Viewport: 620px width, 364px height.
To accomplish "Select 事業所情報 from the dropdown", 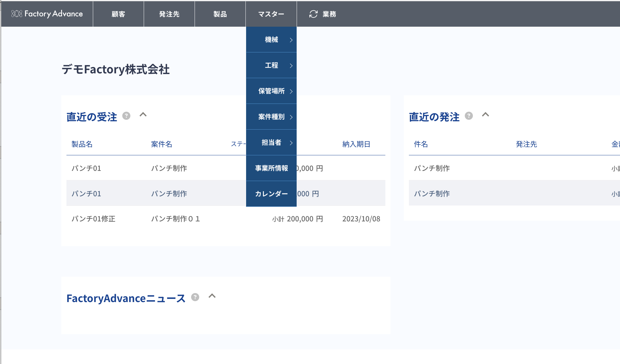I will point(271,168).
